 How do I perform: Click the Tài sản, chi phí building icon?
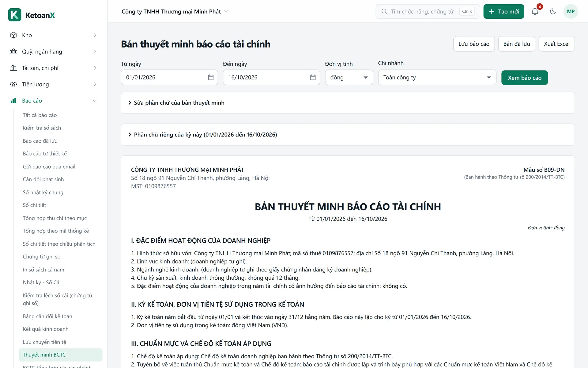[x=13, y=68]
